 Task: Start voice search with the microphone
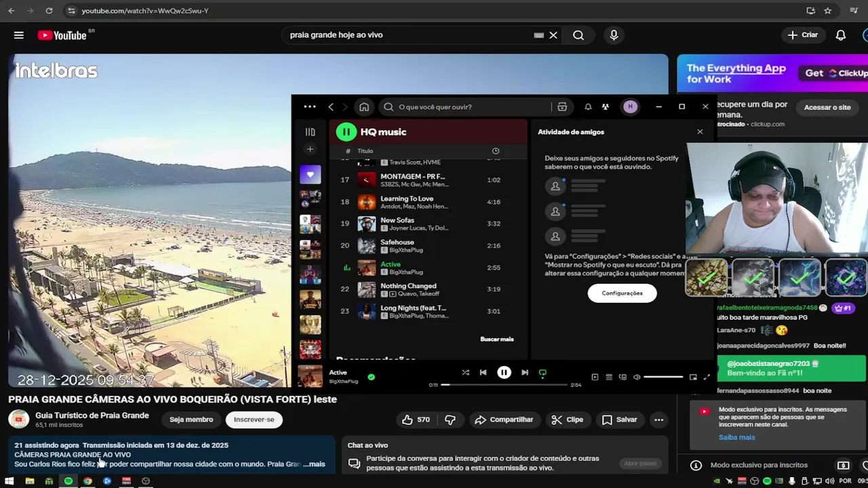(614, 35)
